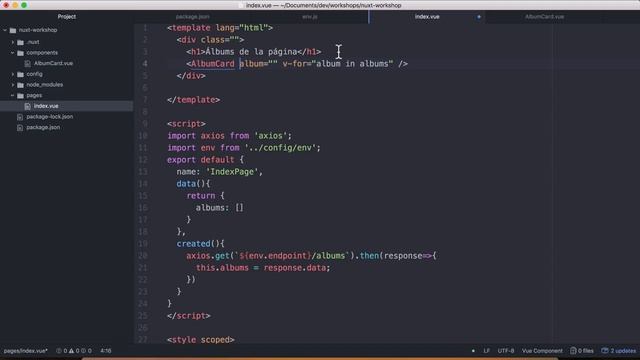Click the status bar dot indicator before LF
640x360 pixels.
pos(473,351)
